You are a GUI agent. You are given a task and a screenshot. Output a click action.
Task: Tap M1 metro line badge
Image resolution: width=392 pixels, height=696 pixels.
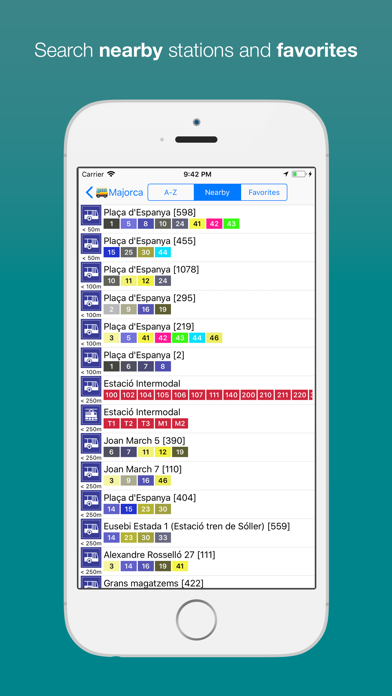click(163, 423)
